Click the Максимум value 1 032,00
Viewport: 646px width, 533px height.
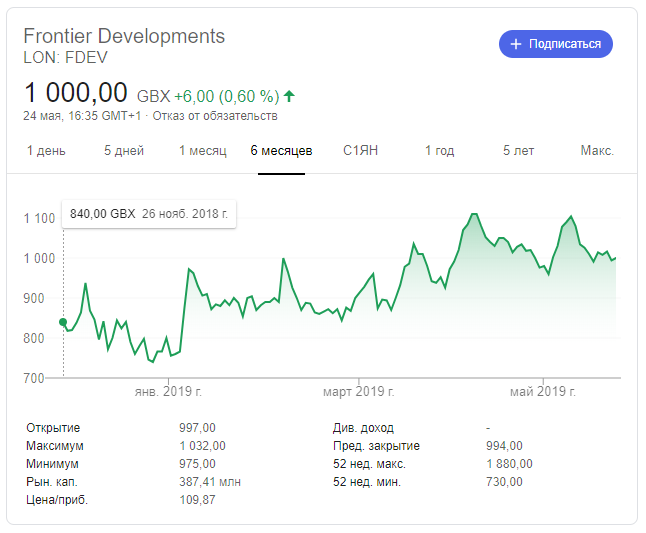click(x=202, y=446)
